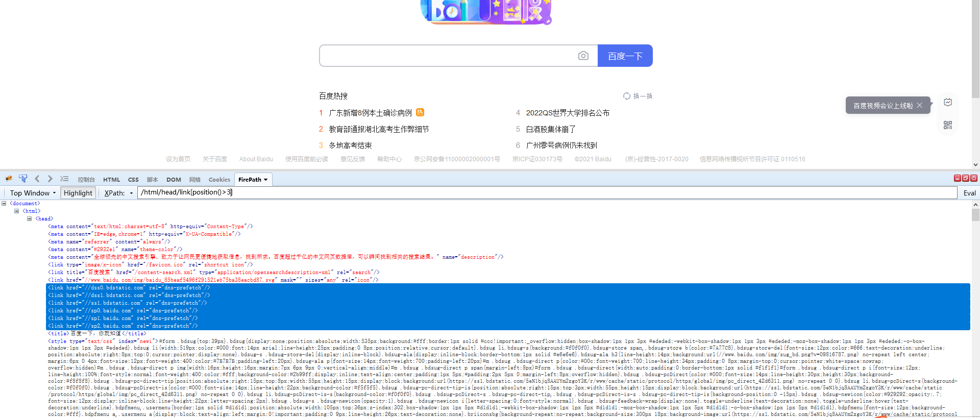980x418 pixels.
Task: Click the 京公网安备11000002000001号 link
Action: [457, 159]
